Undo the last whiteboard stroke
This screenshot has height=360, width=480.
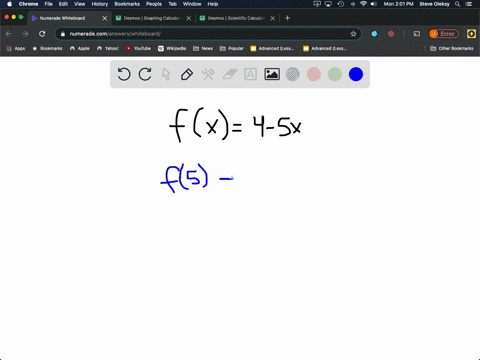pyautogui.click(x=124, y=74)
